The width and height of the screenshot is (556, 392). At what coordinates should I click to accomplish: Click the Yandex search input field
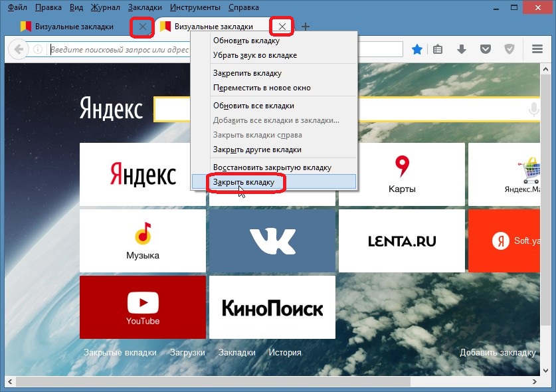[x=172, y=109]
